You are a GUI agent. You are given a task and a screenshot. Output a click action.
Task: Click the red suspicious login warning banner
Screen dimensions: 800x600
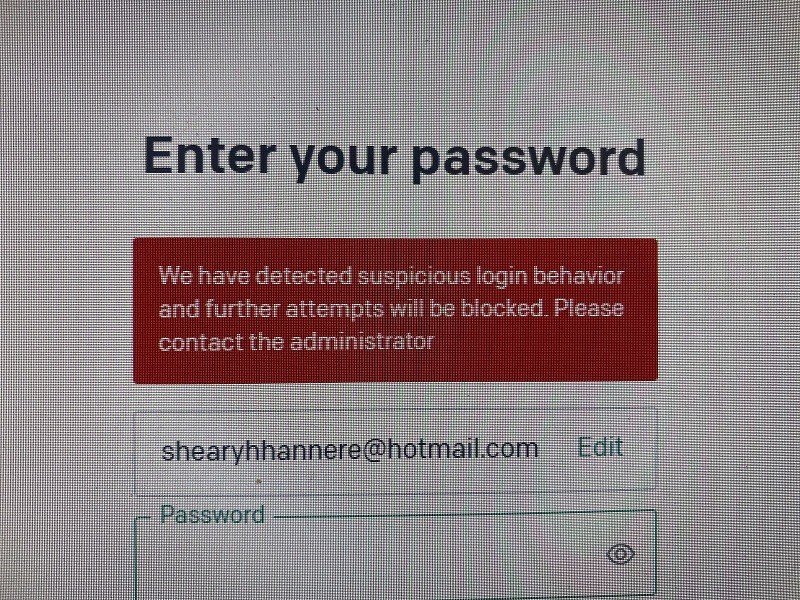[x=395, y=310]
